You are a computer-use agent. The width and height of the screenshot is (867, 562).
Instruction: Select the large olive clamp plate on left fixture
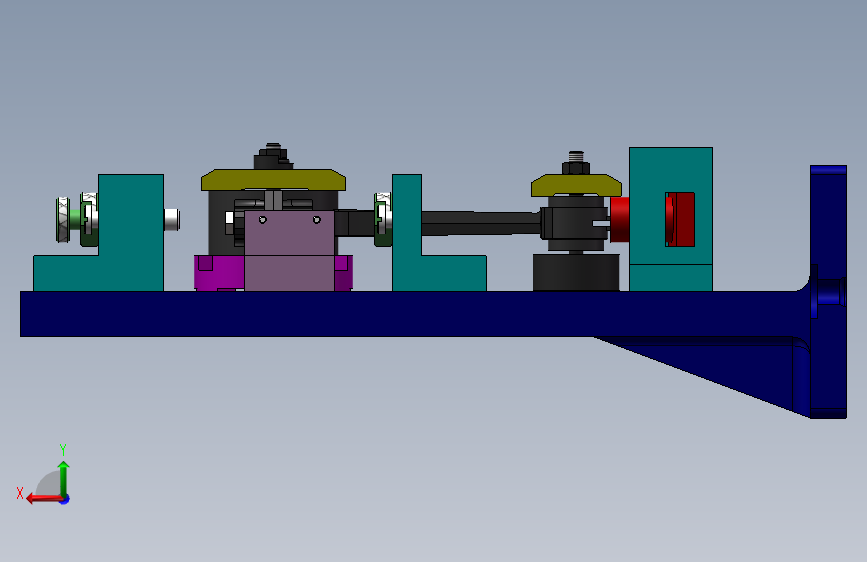pyautogui.click(x=273, y=180)
